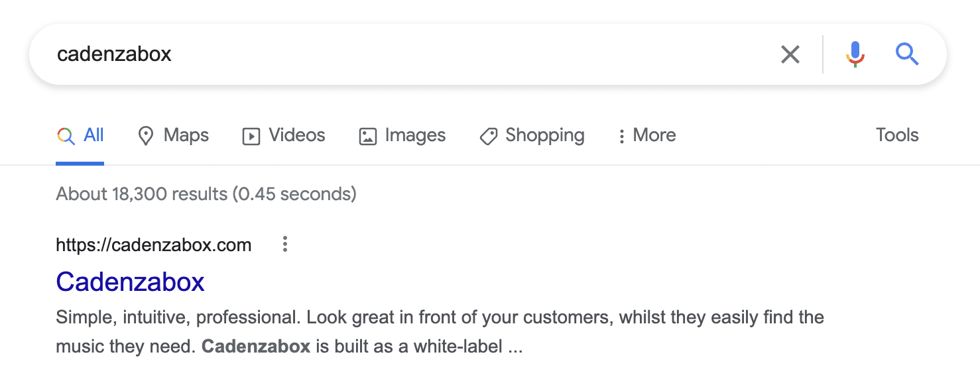The image size is (980, 387).
Task: Click the vertical dots icon next to More
Action: pyautogui.click(x=621, y=137)
